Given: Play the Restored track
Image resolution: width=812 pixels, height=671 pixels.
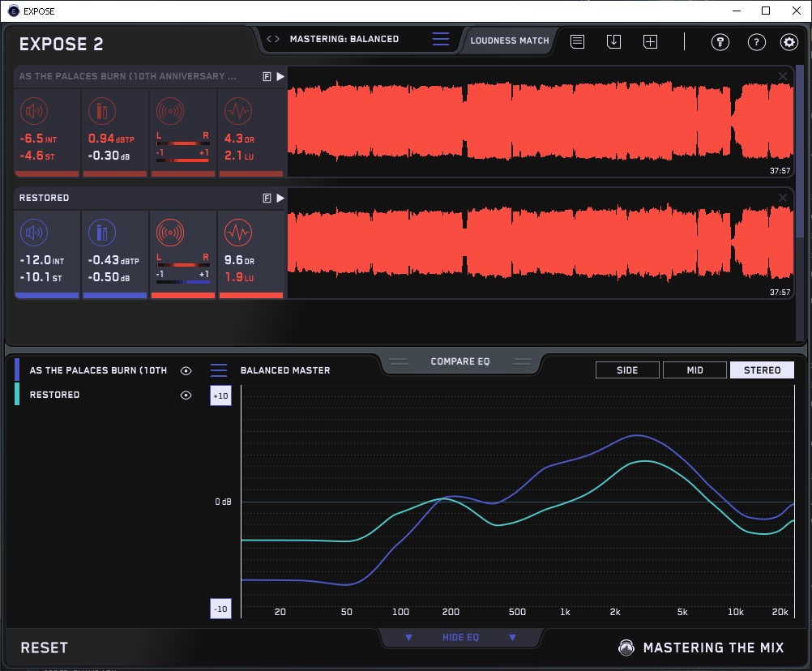Looking at the screenshot, I should pos(280,198).
